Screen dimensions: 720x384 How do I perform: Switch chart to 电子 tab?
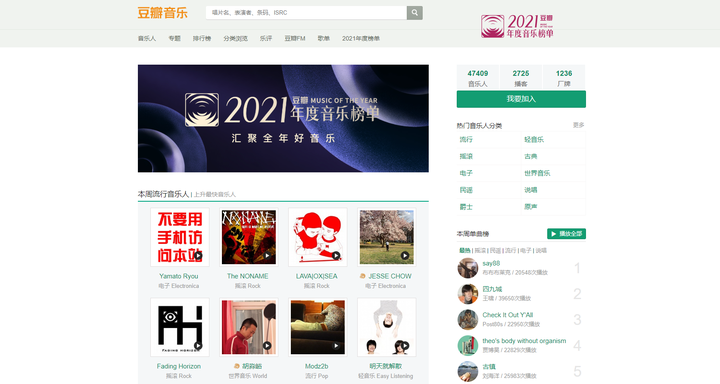526,251
